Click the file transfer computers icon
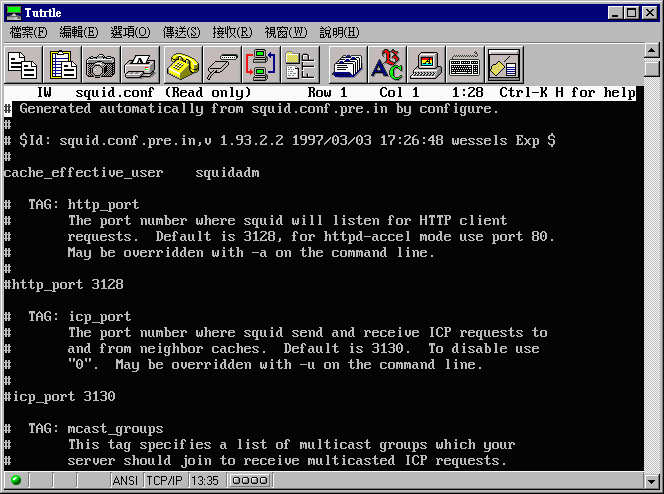 pyautogui.click(x=260, y=65)
